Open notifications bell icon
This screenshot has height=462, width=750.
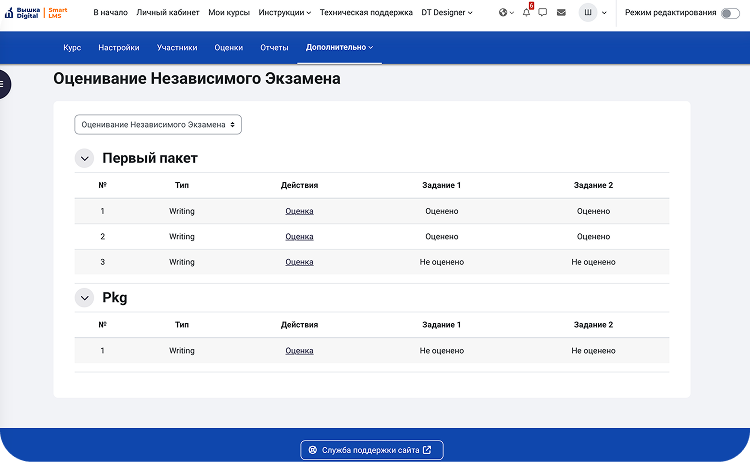tap(527, 12)
